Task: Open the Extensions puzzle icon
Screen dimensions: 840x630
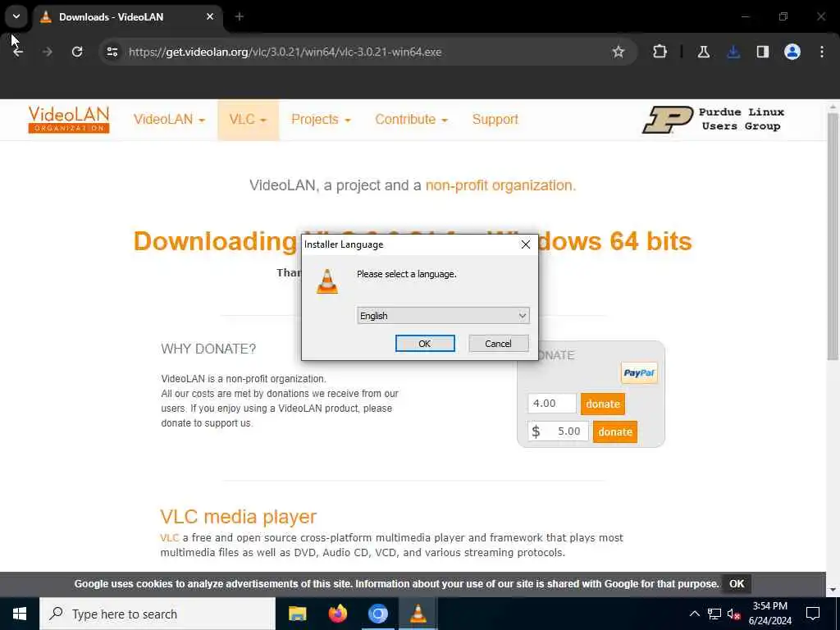Action: pyautogui.click(x=660, y=52)
